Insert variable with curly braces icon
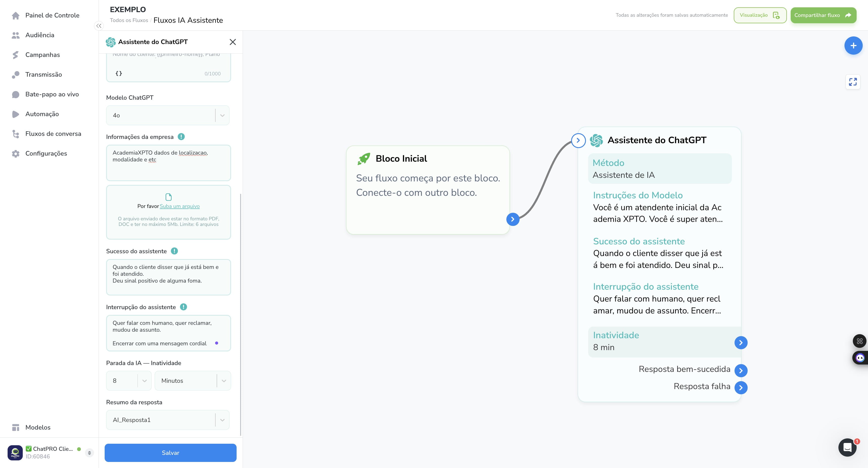The height and width of the screenshot is (468, 868). 119,73
